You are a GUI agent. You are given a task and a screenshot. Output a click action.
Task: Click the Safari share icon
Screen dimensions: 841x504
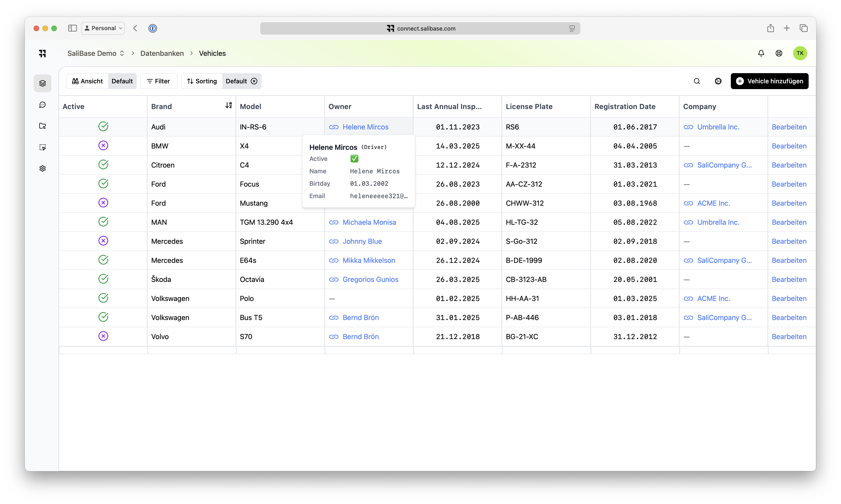coord(770,28)
